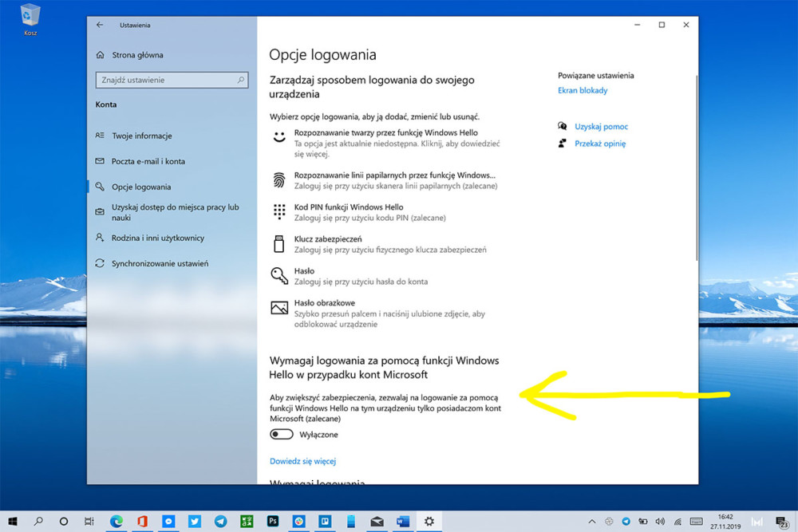Click the search magnifier in the settings field
The width and height of the screenshot is (798, 532).
(x=241, y=80)
